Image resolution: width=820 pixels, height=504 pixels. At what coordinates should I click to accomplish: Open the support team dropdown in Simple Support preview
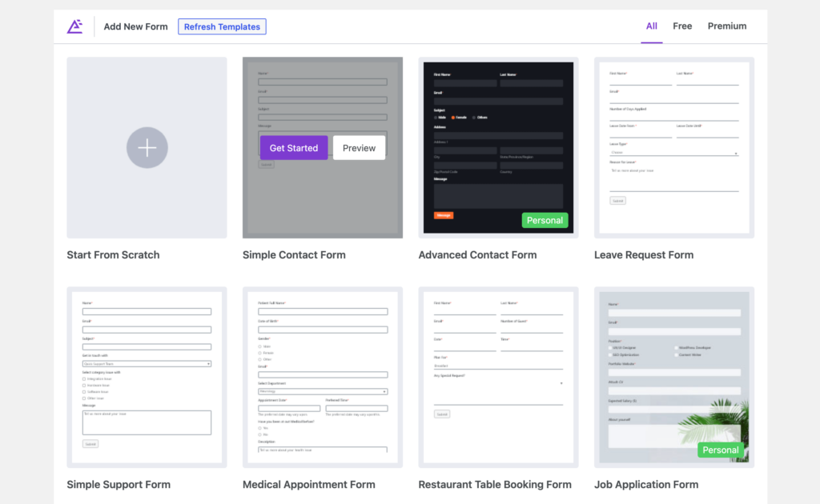pos(147,364)
